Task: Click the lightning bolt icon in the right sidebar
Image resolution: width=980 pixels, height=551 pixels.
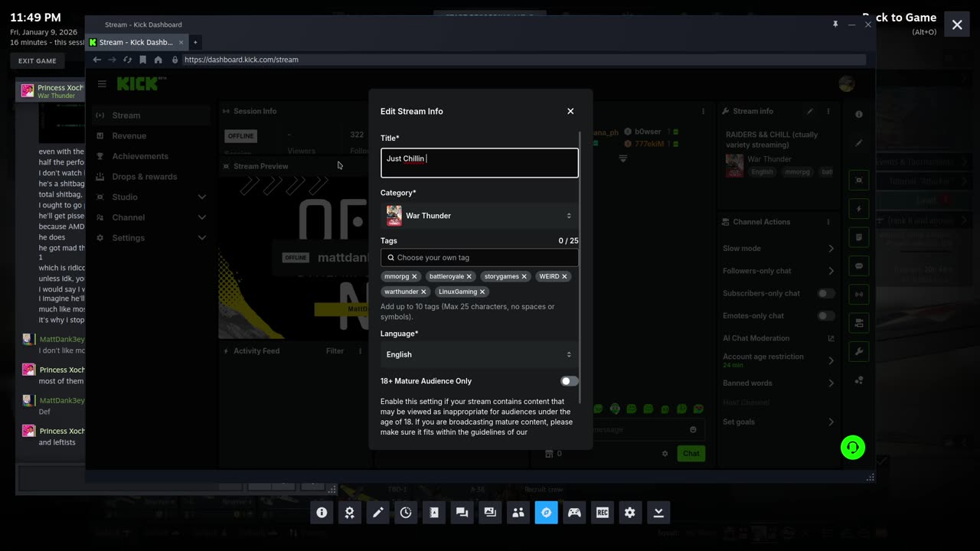Action: (859, 209)
